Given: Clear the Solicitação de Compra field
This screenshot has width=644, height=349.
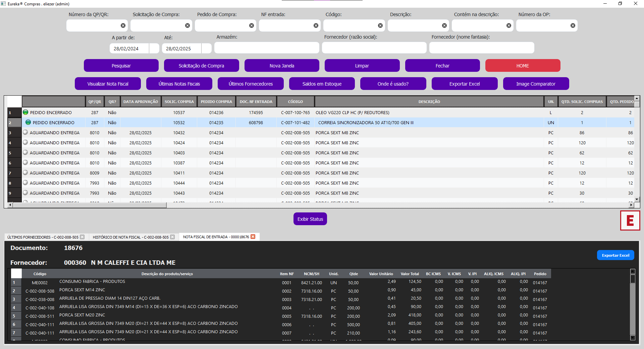Looking at the screenshot, I should (x=187, y=26).
